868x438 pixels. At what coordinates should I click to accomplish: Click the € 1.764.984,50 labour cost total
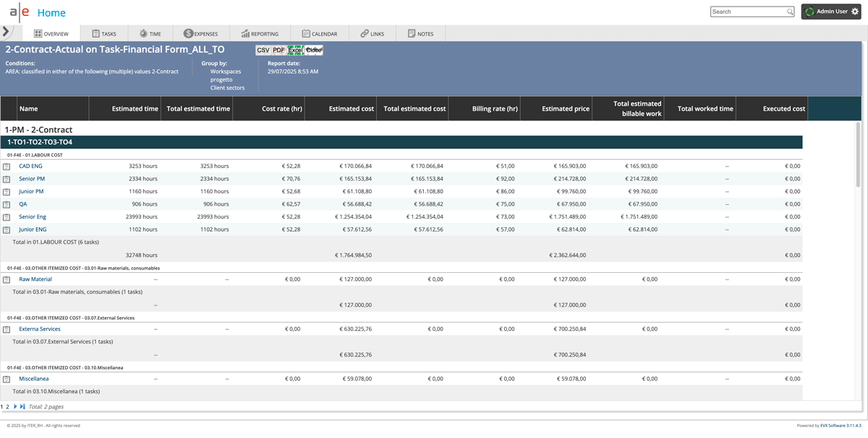[353, 255]
